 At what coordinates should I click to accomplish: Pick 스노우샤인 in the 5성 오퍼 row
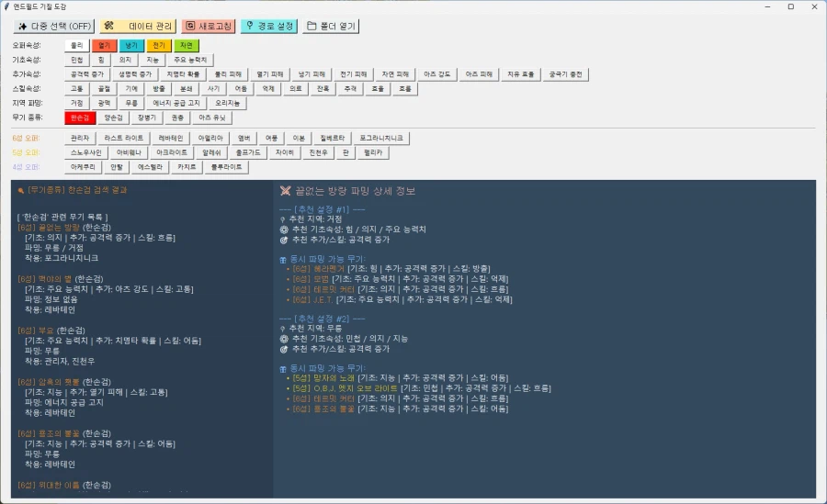click(x=86, y=152)
